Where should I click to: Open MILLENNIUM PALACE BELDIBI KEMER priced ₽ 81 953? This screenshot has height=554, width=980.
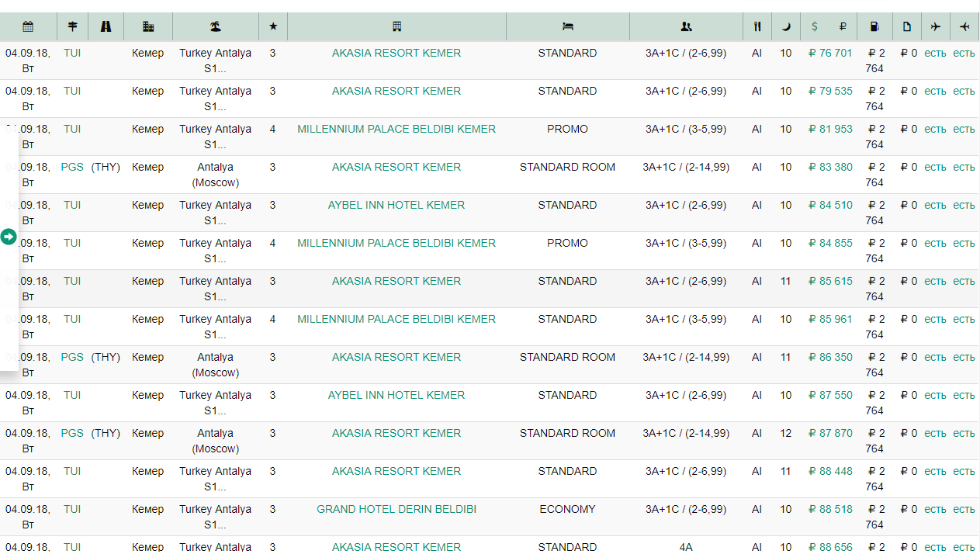(x=397, y=129)
